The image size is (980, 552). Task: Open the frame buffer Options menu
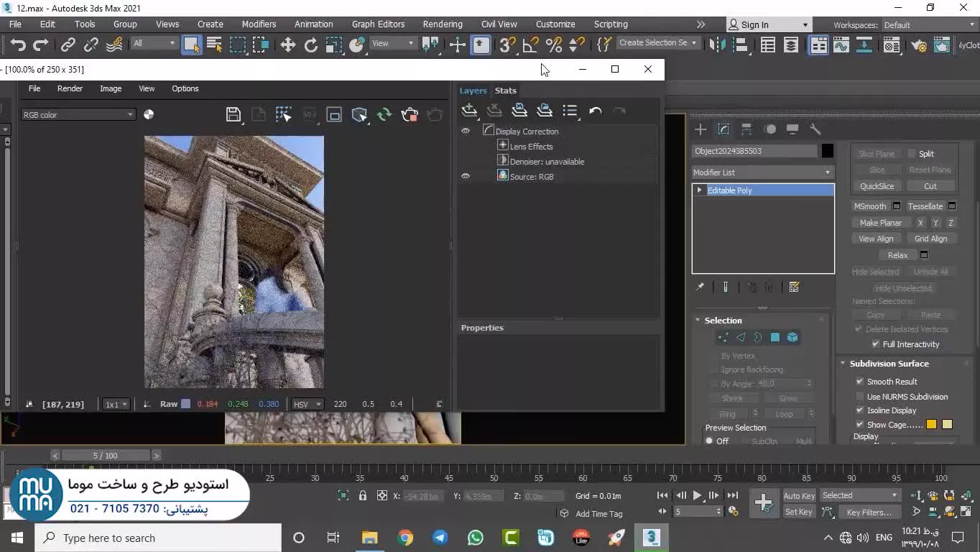[185, 88]
